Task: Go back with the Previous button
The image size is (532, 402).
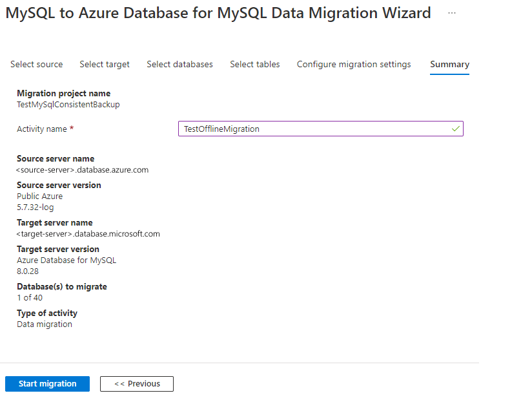Action: click(137, 384)
